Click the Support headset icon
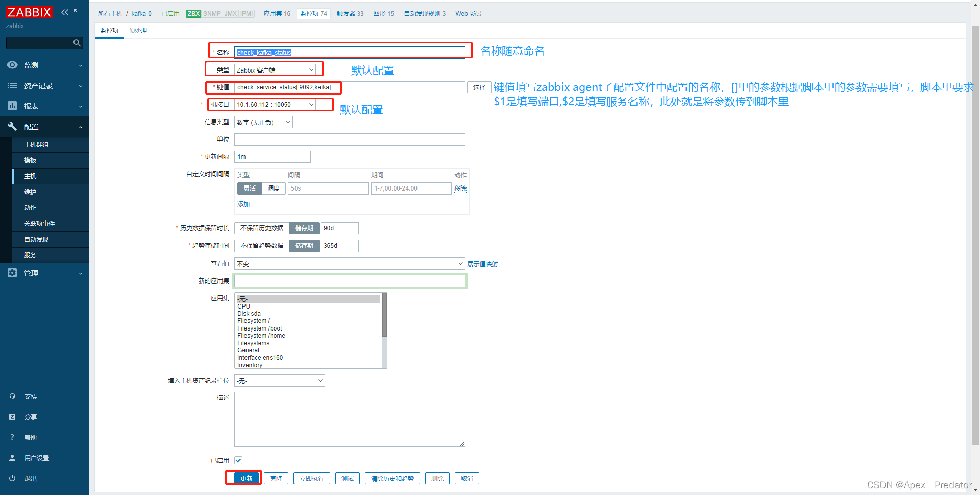The image size is (980, 495). pyautogui.click(x=12, y=396)
